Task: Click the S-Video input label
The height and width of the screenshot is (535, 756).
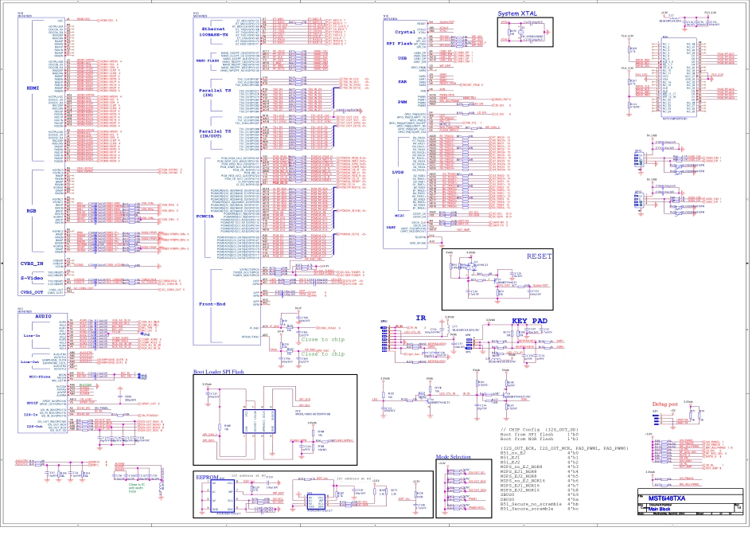Action: click(32, 278)
